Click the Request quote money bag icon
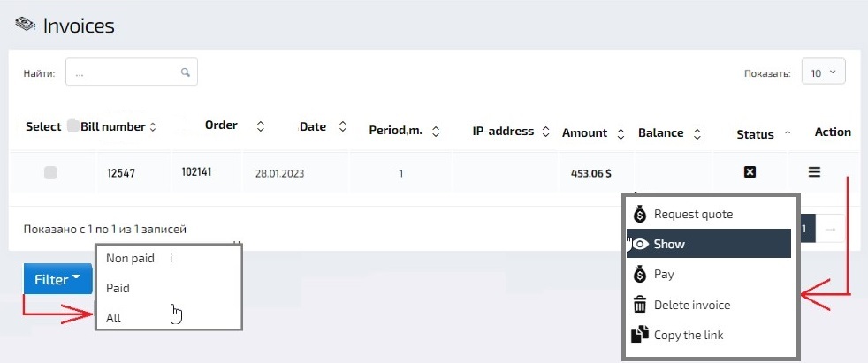Viewport: 868px width, 363px height. tap(640, 215)
